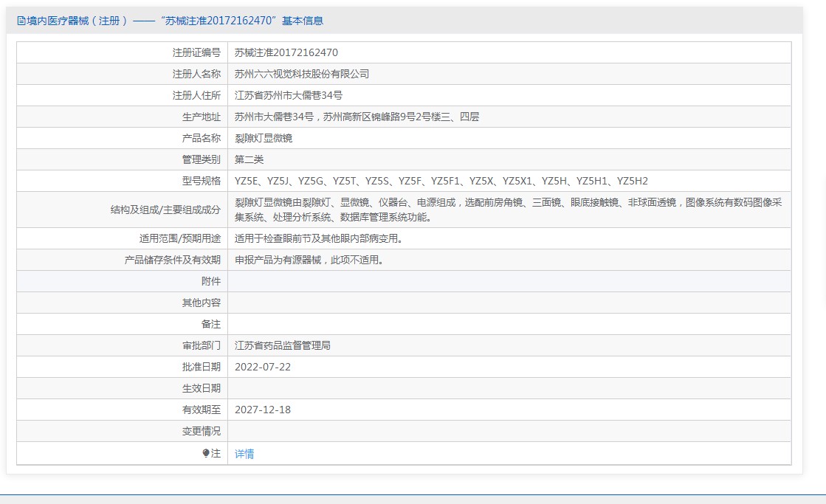The image size is (826, 504).
Task: Click the 型号规格 label
Action: (202, 181)
